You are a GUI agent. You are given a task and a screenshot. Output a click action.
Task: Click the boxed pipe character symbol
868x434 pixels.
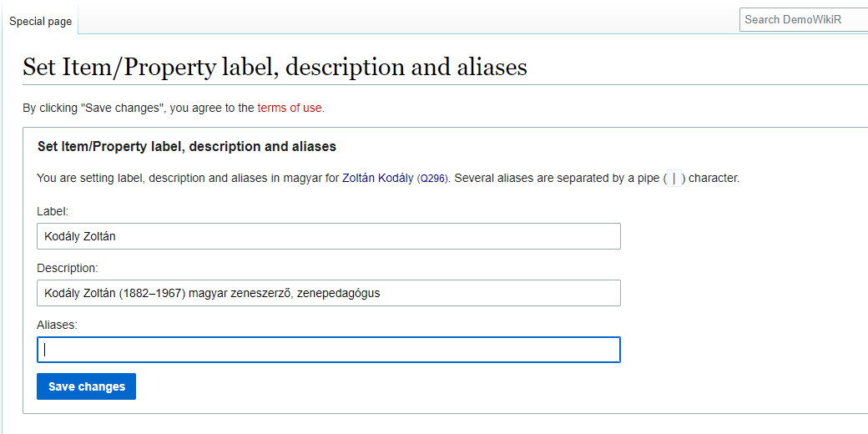(674, 178)
